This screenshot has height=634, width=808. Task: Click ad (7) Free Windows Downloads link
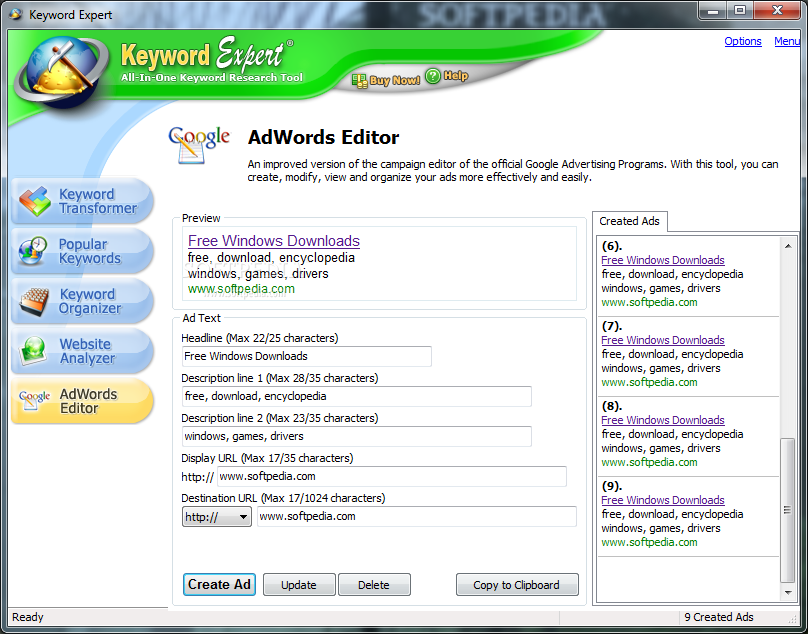[x=663, y=340]
